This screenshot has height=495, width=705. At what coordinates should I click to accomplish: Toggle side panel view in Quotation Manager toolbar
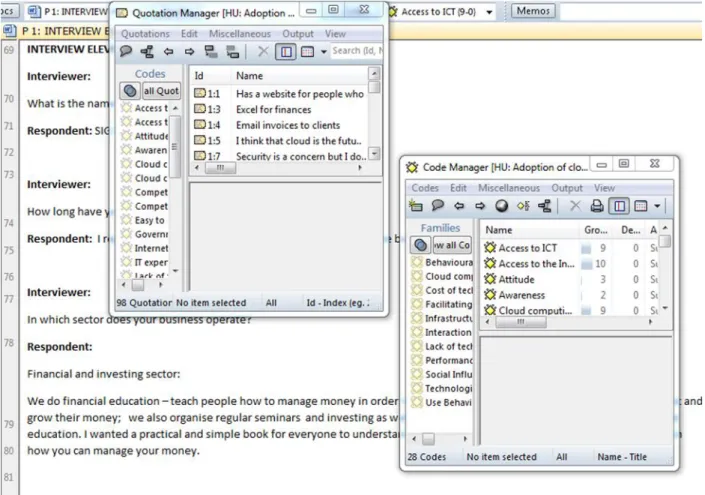(286, 52)
